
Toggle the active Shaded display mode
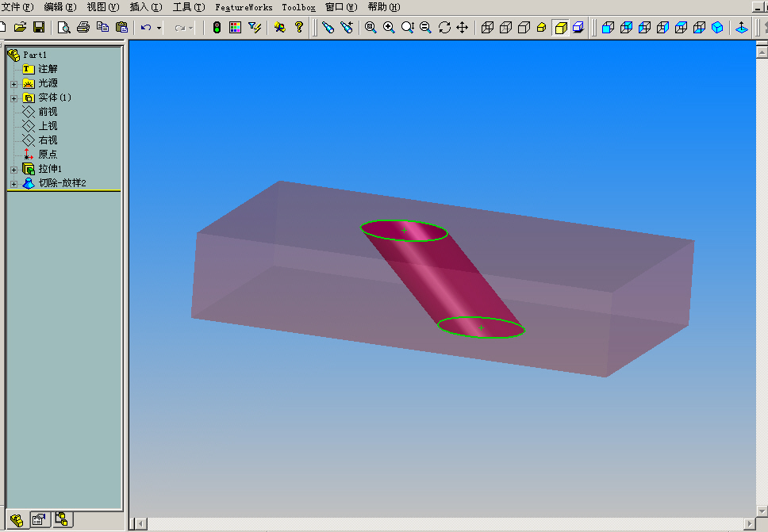point(560,28)
